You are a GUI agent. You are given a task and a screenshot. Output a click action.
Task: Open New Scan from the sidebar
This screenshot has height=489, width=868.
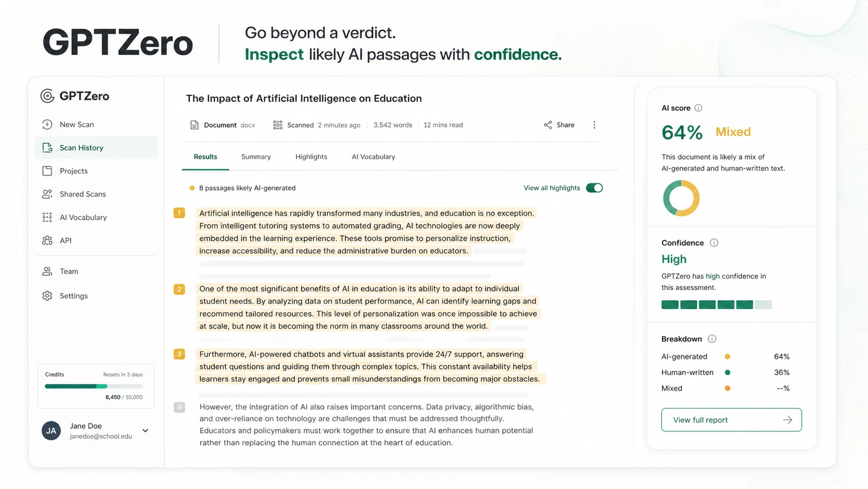pyautogui.click(x=96, y=124)
